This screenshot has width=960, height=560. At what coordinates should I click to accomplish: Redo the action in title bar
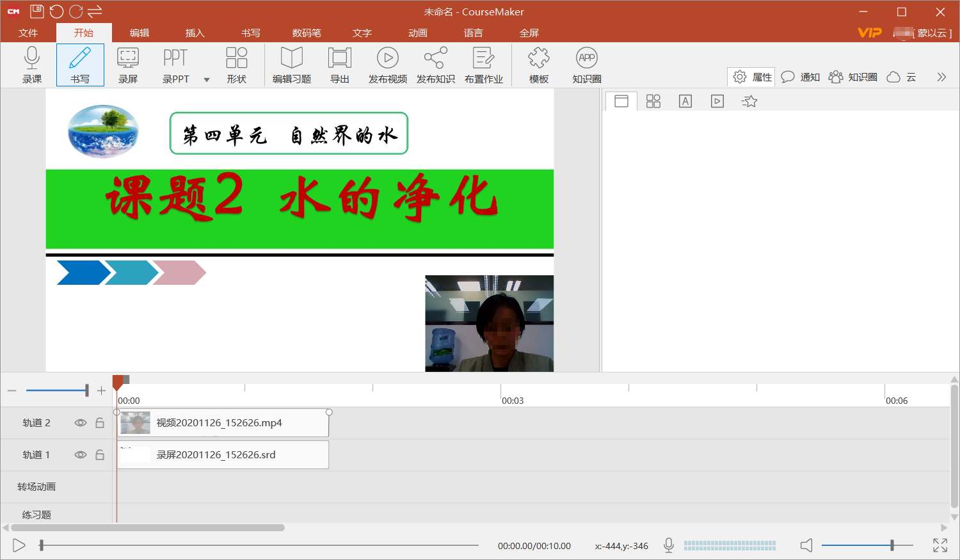click(x=76, y=12)
